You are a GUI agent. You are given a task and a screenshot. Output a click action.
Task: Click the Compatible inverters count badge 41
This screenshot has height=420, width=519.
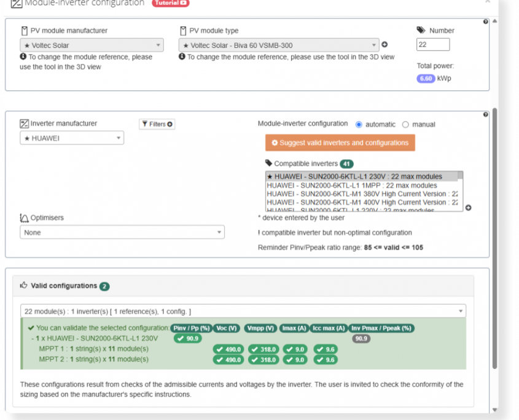coord(346,164)
